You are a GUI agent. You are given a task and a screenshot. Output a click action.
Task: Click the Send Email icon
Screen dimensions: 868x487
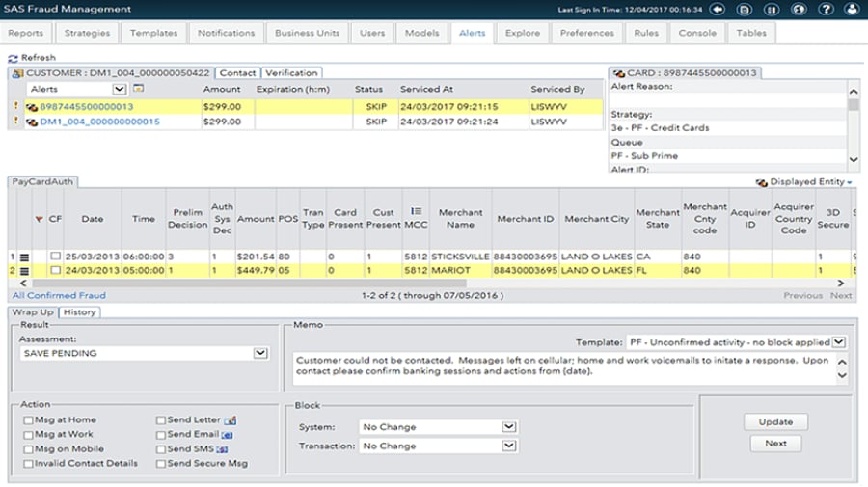(227, 436)
